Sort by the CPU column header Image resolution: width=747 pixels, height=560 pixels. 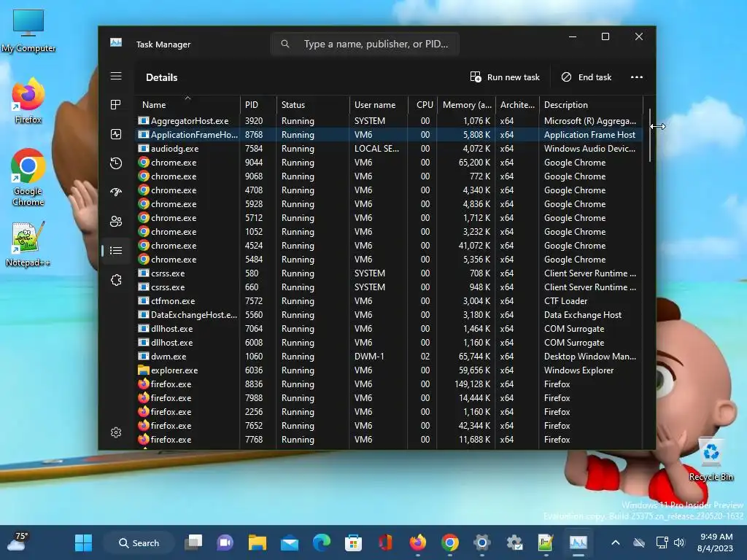(x=422, y=105)
